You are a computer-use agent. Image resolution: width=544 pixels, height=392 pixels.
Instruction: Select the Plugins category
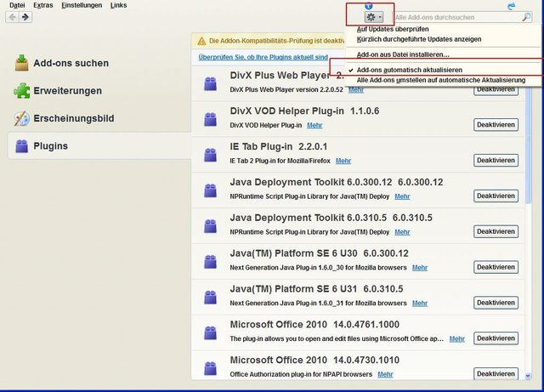click(x=99, y=145)
